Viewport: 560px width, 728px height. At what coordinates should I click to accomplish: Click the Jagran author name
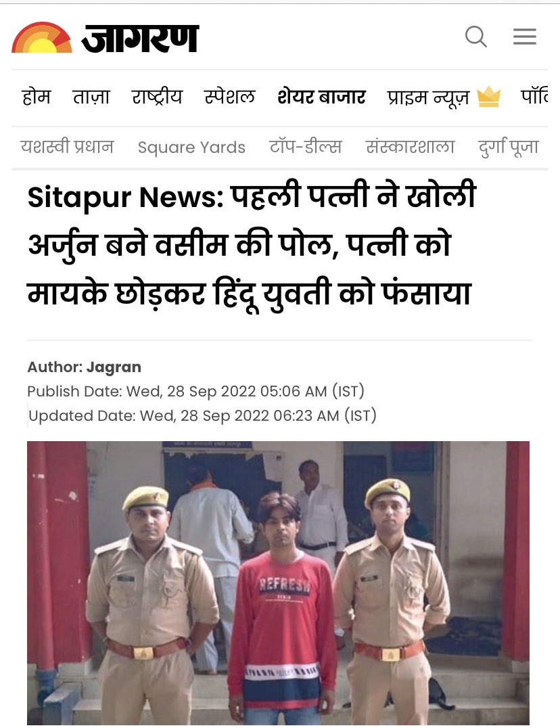(114, 367)
